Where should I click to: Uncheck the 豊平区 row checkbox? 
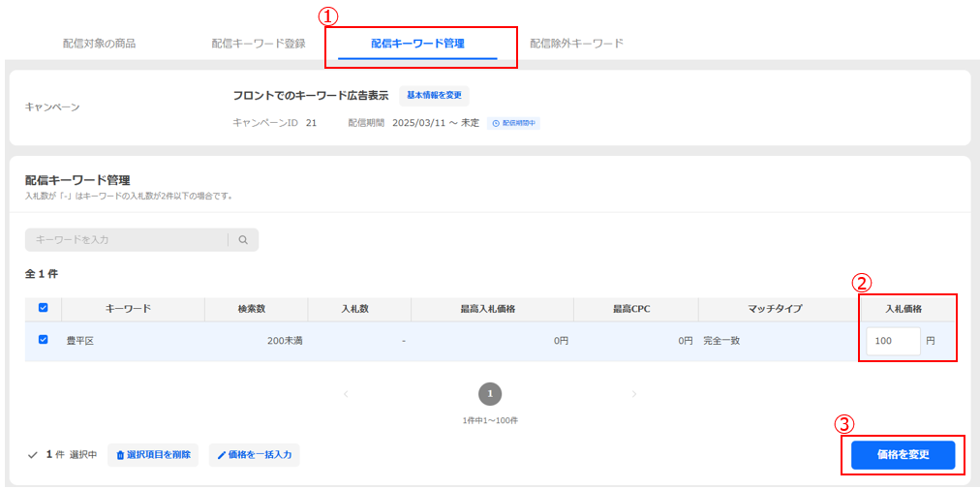(43, 340)
